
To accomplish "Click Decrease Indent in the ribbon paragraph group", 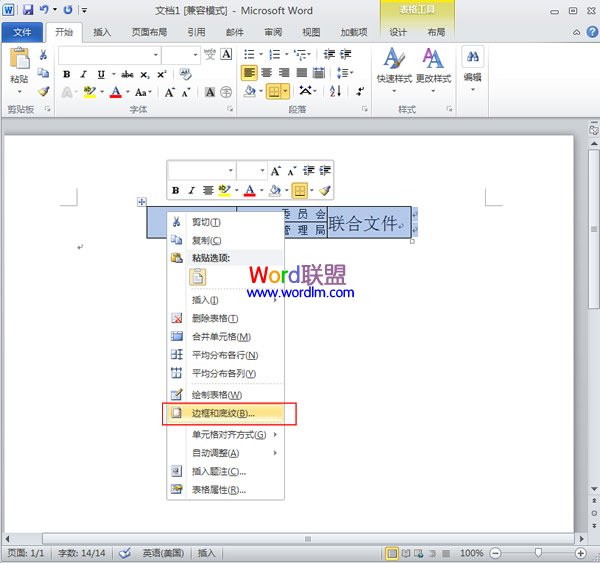I will (x=329, y=54).
